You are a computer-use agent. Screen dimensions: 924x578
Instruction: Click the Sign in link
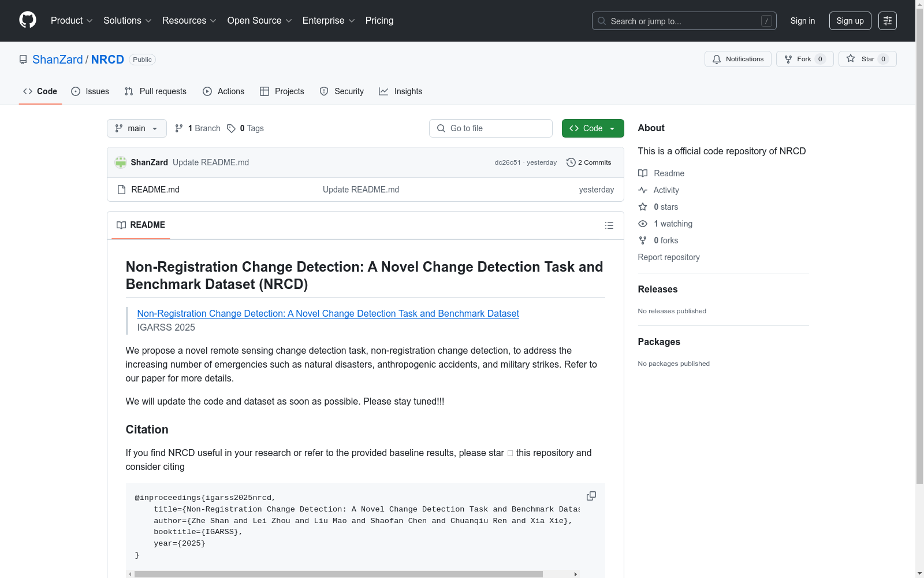tap(802, 21)
